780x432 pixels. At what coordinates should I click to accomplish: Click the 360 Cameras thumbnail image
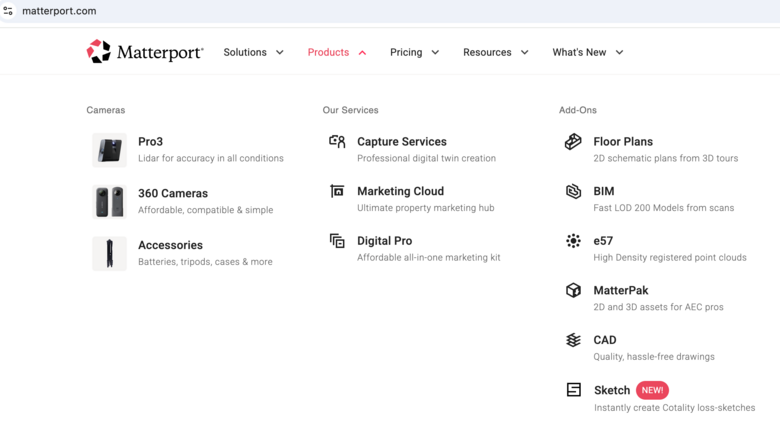(109, 202)
